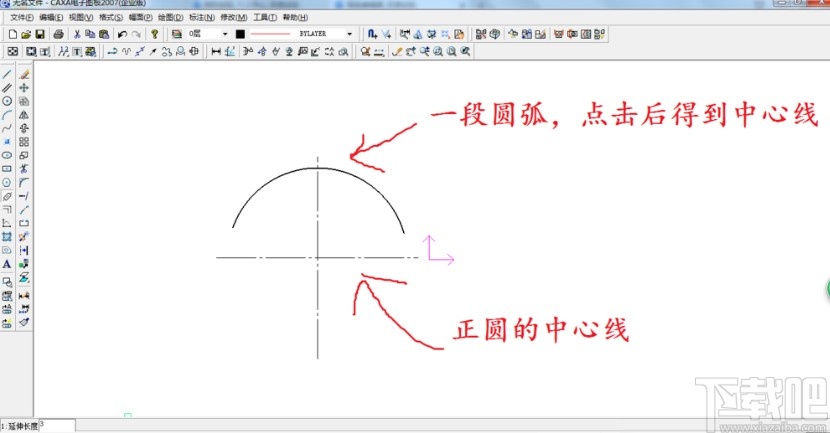Click the 延伸长度 input field
Viewport: 830px width, 433px height.
click(57, 426)
